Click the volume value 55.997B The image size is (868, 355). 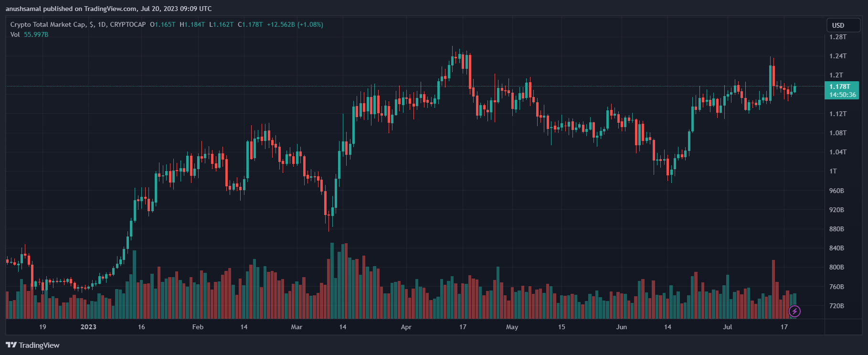click(36, 34)
